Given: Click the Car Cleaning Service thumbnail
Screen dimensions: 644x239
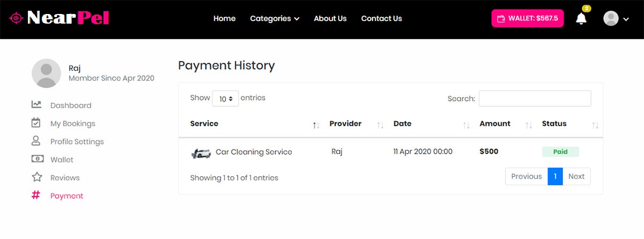Looking at the screenshot, I should 201,153.
